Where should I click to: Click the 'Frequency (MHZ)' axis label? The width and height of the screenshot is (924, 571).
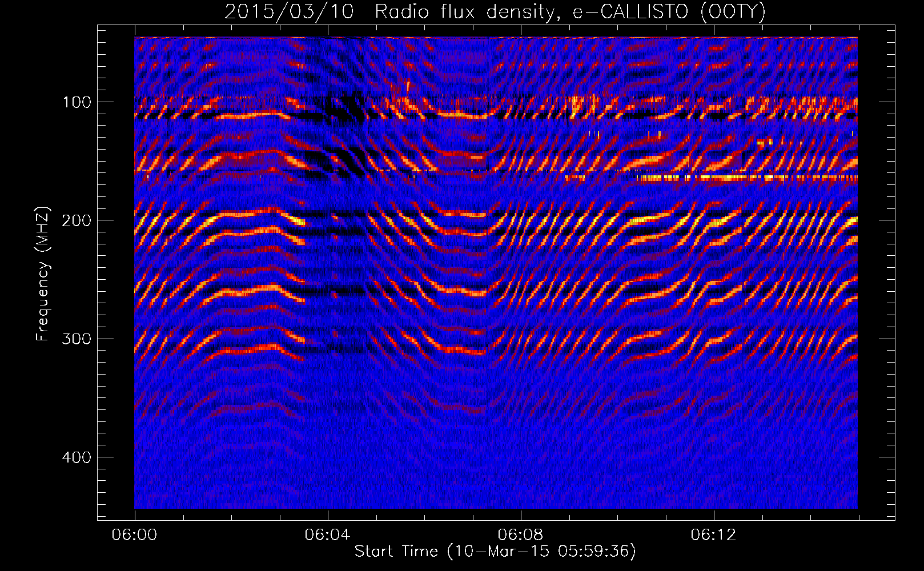43,274
